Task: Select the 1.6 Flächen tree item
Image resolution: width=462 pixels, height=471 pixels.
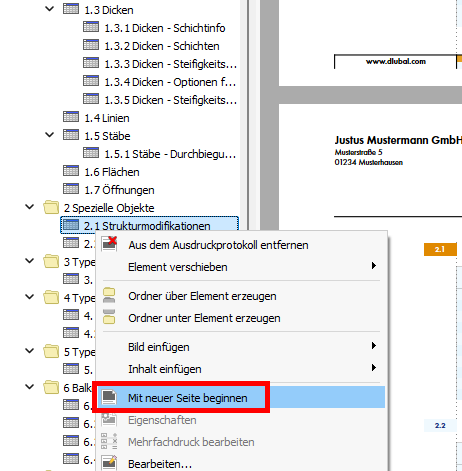Action: coord(112,172)
